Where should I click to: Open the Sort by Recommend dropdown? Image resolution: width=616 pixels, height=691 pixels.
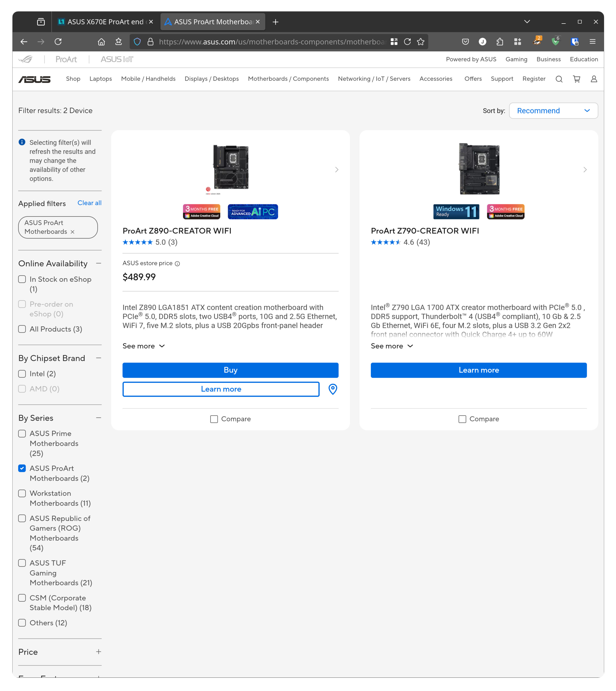point(553,111)
